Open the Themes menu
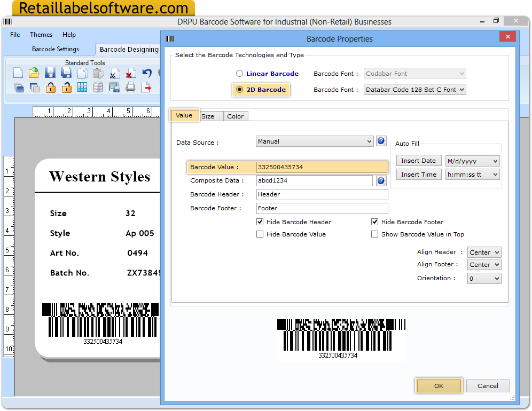 [x=41, y=34]
